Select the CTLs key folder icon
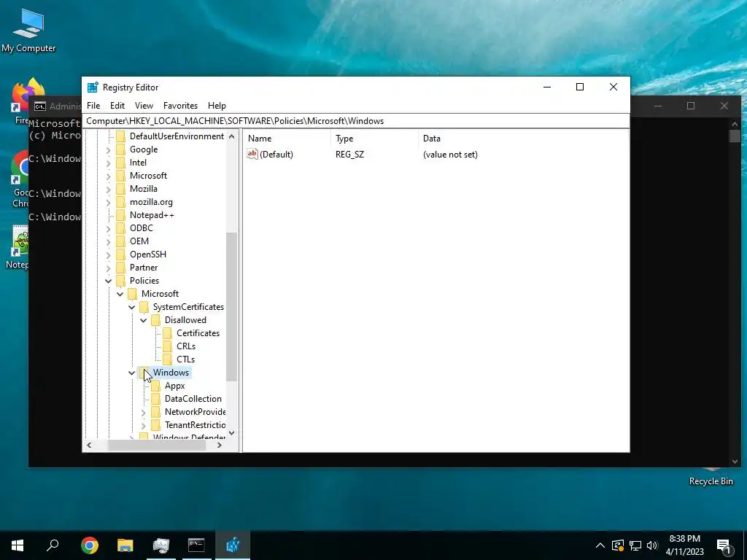Screen dimensions: 747x560 tap(167, 359)
